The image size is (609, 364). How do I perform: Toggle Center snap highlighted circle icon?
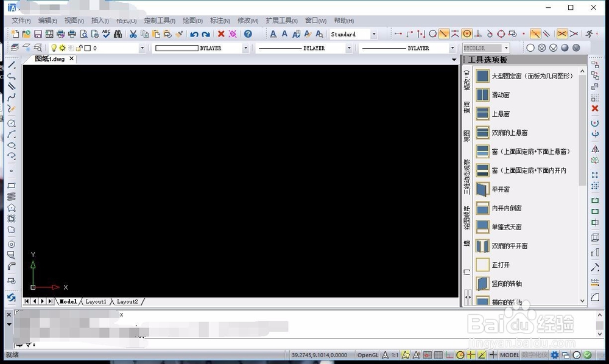[x=467, y=34]
